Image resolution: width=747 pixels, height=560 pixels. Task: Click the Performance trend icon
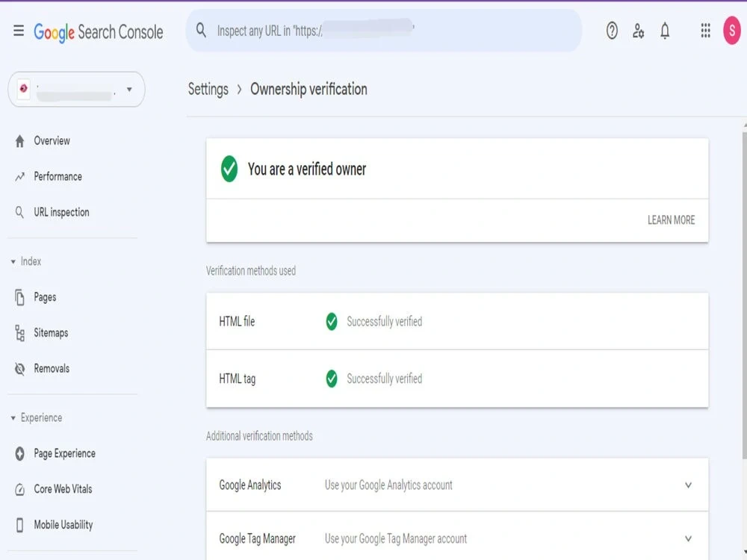coord(19,177)
